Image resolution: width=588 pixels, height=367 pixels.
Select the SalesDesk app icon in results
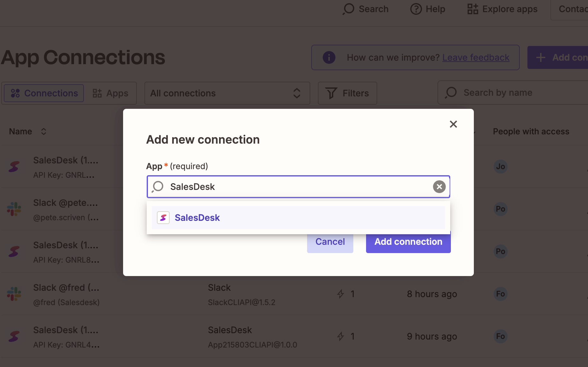click(x=163, y=217)
